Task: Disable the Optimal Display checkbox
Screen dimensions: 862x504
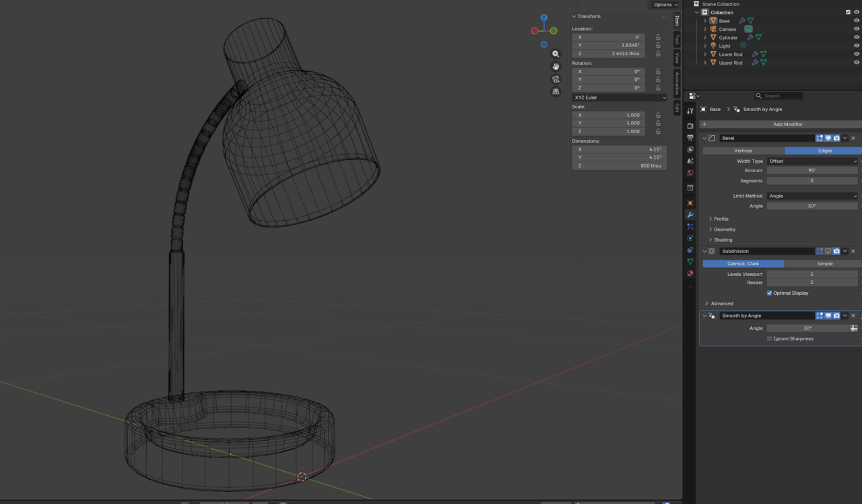Action: click(769, 293)
